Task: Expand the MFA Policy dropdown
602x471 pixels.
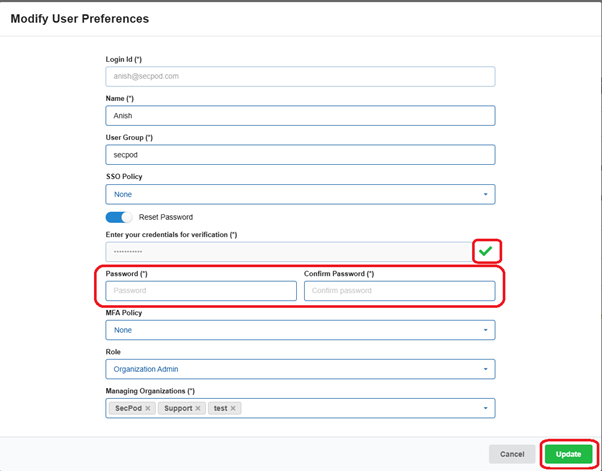Action: click(300, 330)
